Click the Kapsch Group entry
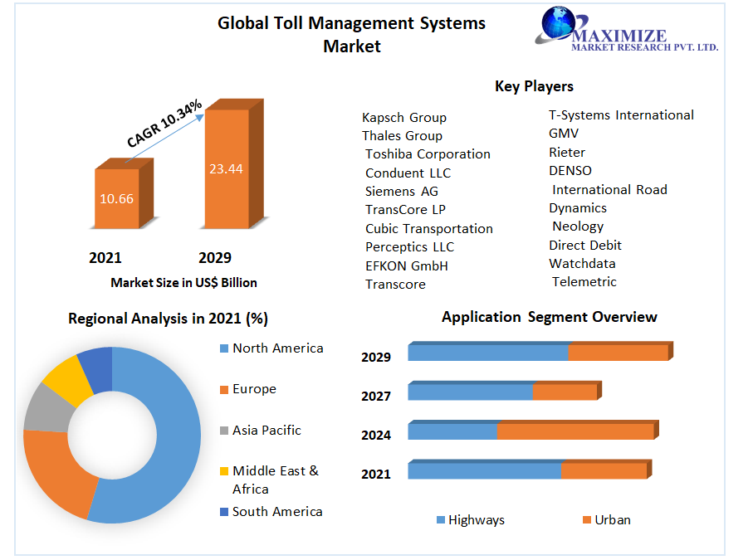Image resolution: width=753 pixels, height=560 pixels. (404, 117)
